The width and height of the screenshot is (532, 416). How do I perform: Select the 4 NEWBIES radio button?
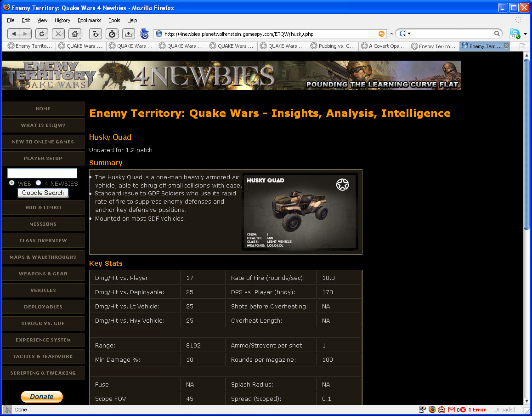(39, 183)
